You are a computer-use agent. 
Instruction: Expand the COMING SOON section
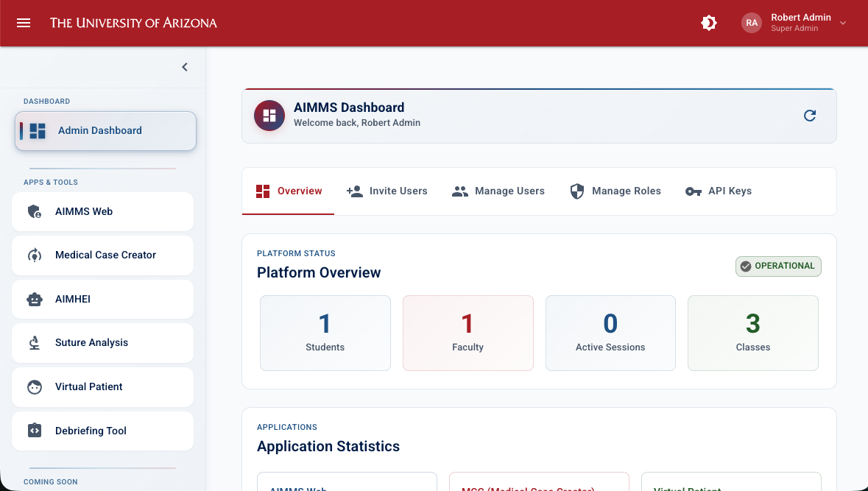coord(51,482)
